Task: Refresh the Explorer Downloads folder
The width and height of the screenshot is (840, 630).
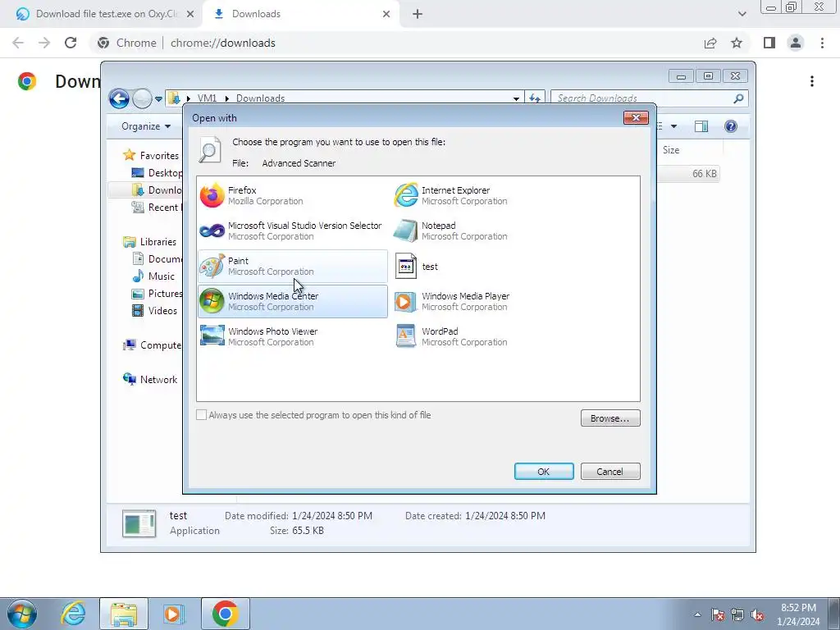Action: point(535,98)
